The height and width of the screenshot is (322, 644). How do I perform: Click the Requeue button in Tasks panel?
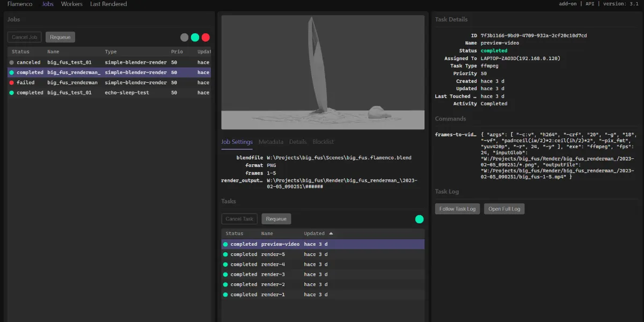point(276,219)
